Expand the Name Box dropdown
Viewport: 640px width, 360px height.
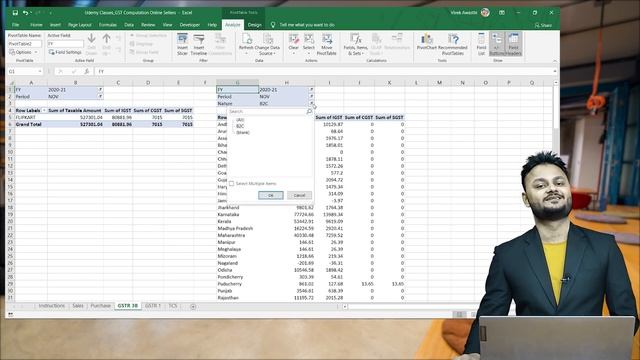click(x=40, y=71)
